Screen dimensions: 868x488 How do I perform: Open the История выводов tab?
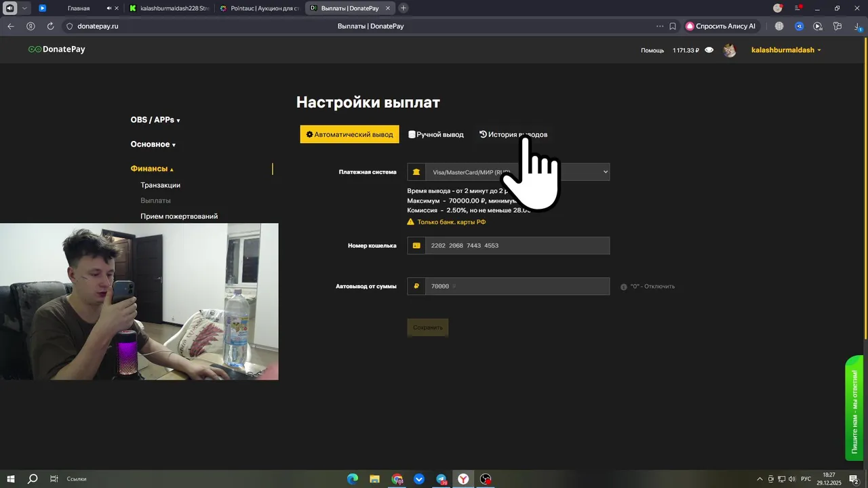coord(513,134)
